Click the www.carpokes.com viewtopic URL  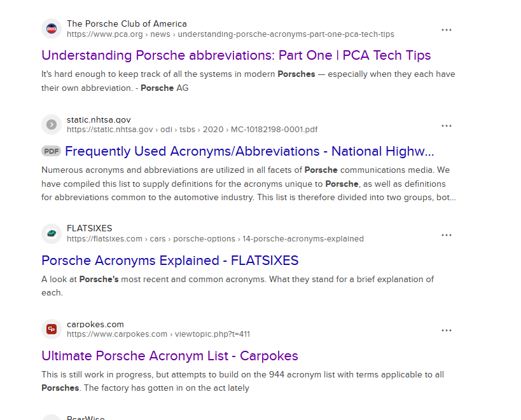(x=158, y=334)
